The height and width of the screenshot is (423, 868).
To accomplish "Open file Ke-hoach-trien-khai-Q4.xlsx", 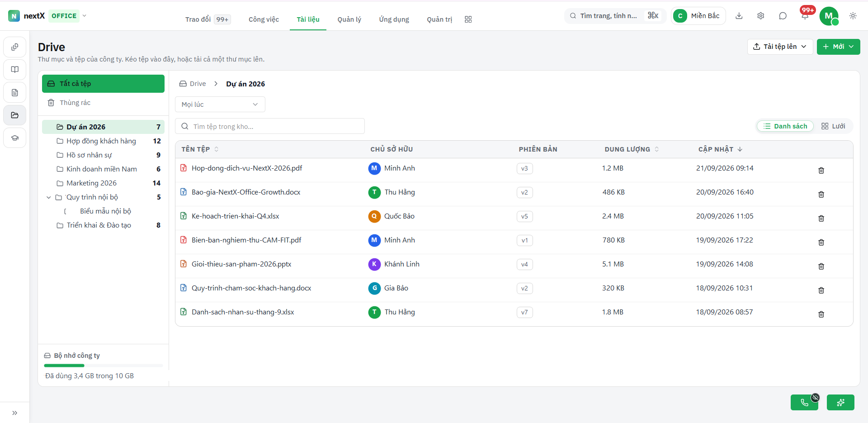I will pyautogui.click(x=235, y=216).
